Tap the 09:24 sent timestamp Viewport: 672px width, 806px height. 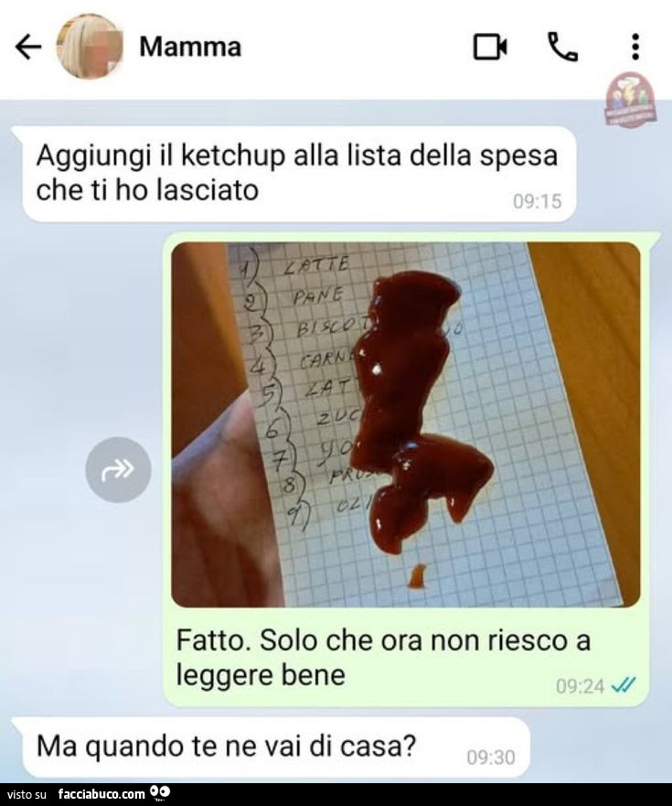click(x=580, y=686)
